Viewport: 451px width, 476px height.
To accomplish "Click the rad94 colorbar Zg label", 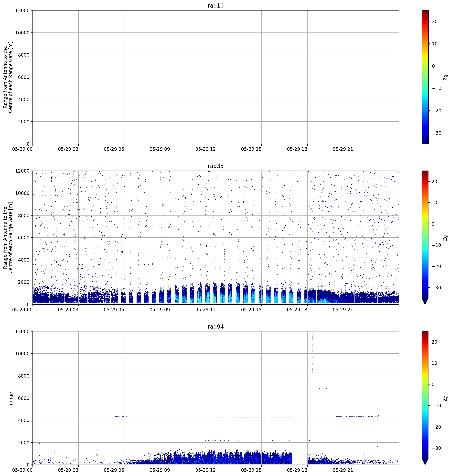I will point(445,398).
